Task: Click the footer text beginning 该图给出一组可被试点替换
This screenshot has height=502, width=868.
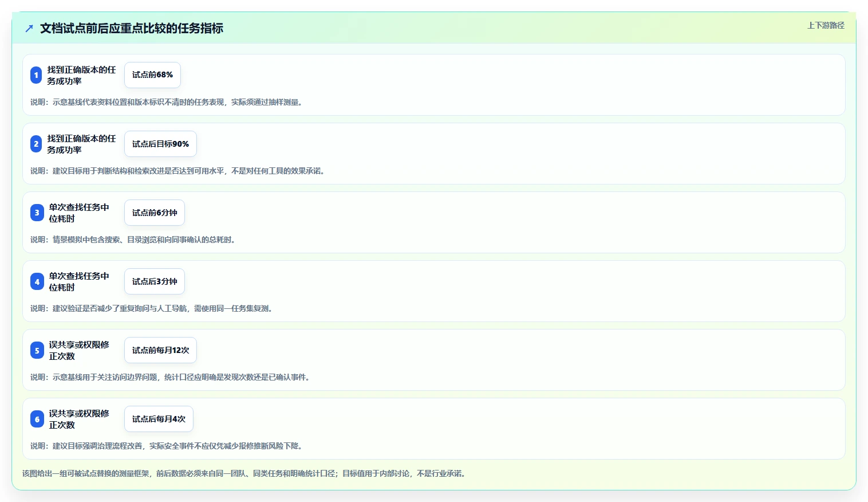Action: 245,473
